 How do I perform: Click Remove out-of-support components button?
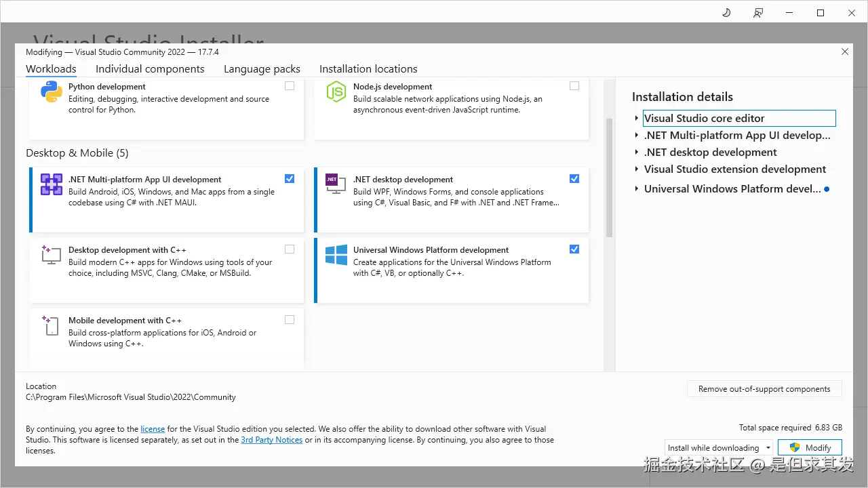[x=764, y=389]
